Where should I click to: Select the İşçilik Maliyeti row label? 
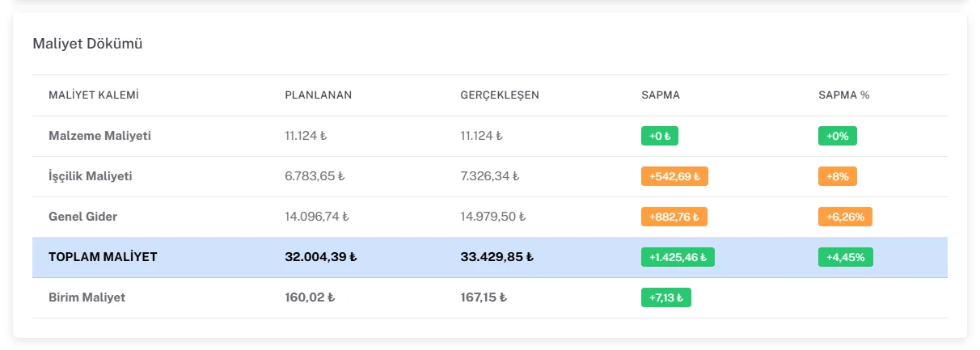coord(91,176)
